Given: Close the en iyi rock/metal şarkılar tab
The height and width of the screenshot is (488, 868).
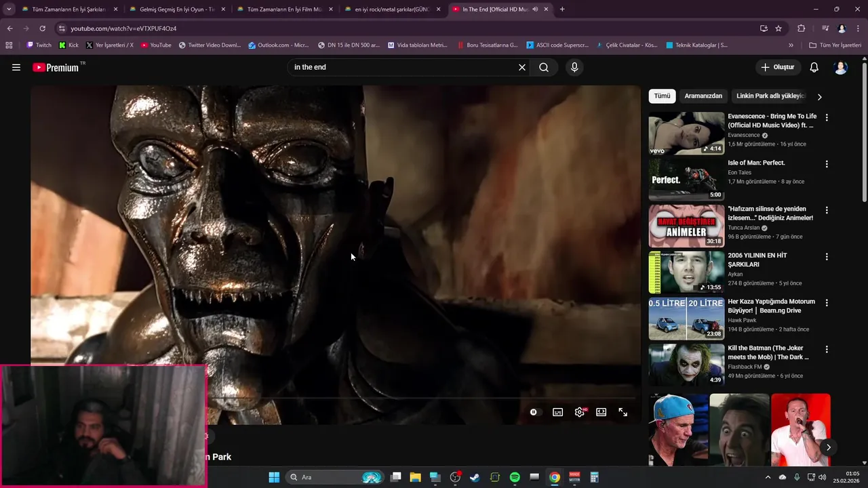Looking at the screenshot, I should [438, 9].
